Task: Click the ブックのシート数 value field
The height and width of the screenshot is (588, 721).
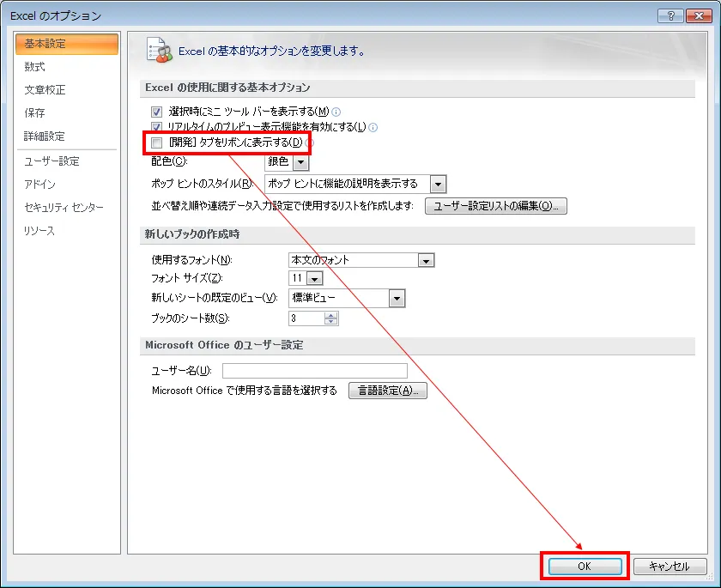Action: point(306,318)
